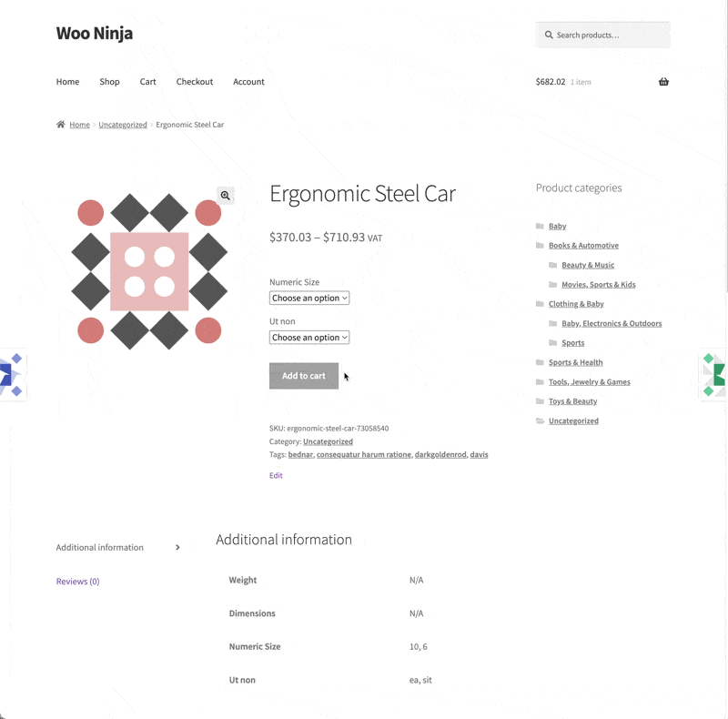Click the magnifier zoom icon on product image
This screenshot has width=728, height=719.
coord(225,196)
